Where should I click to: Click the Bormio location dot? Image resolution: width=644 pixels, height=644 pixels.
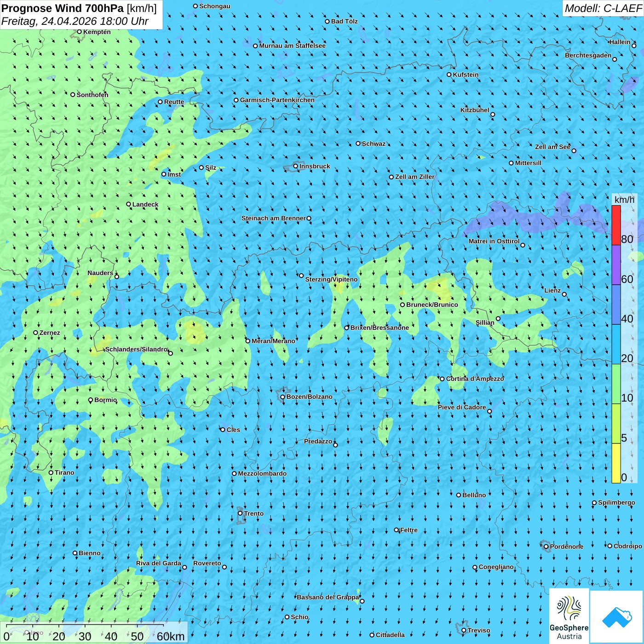(91, 400)
